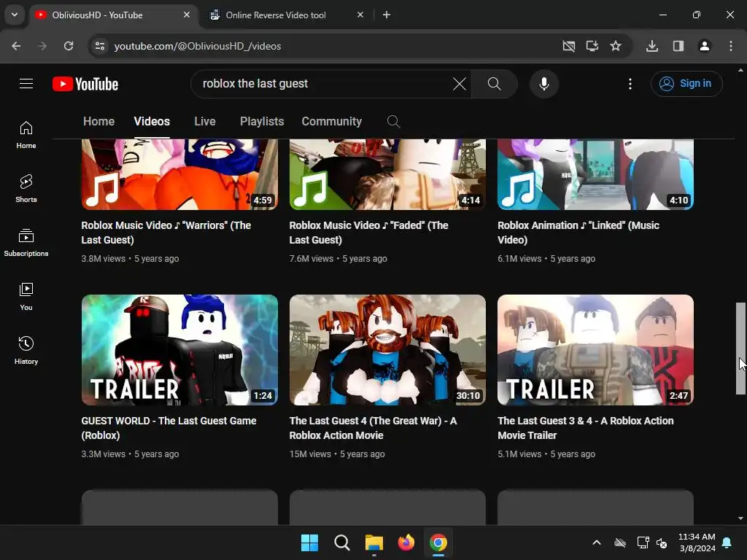Image resolution: width=747 pixels, height=560 pixels.
Task: Open History in the left sidebar
Action: (x=26, y=351)
